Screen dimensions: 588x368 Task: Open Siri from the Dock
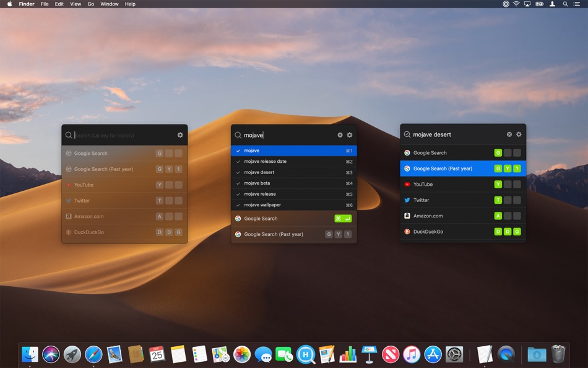(51, 354)
